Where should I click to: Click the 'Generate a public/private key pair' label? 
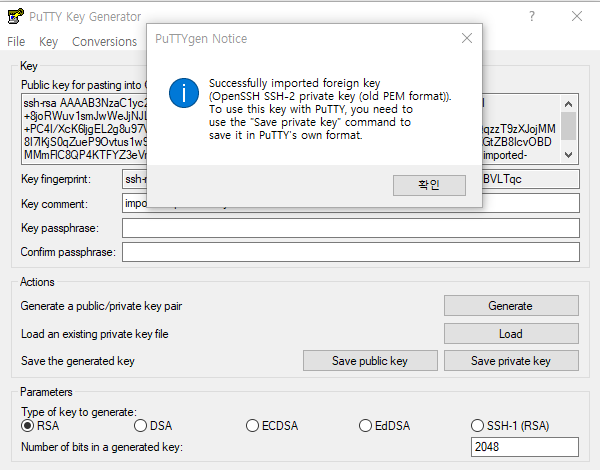(101, 306)
